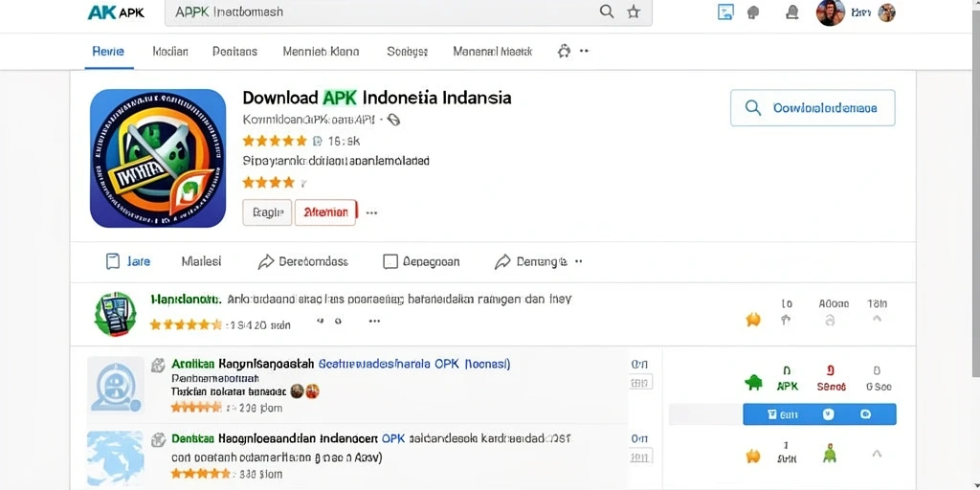Click the Eun button in the blue bar
The image size is (980, 490).
click(782, 414)
